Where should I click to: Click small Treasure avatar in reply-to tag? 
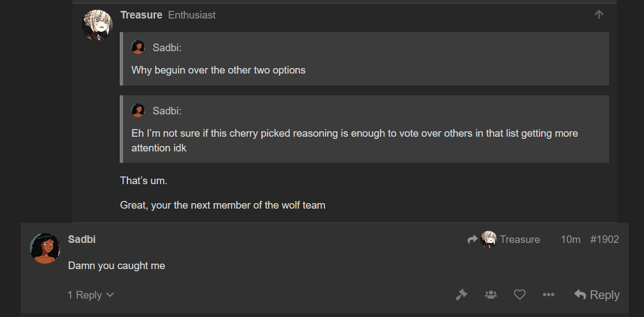coord(488,239)
